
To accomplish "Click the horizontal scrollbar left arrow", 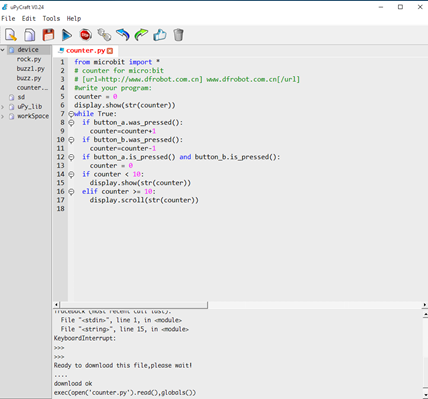I will pyautogui.click(x=56, y=305).
